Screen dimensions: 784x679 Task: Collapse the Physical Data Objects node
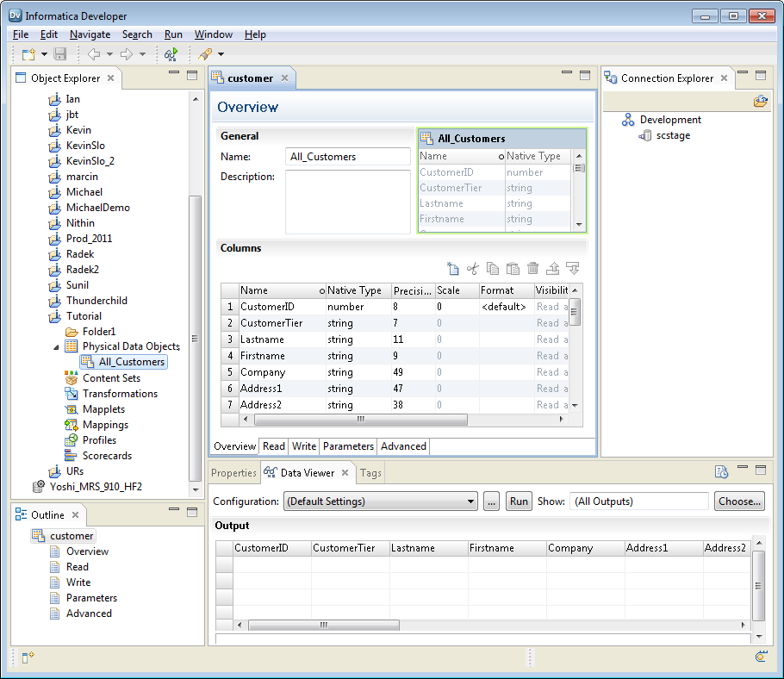pyautogui.click(x=56, y=347)
